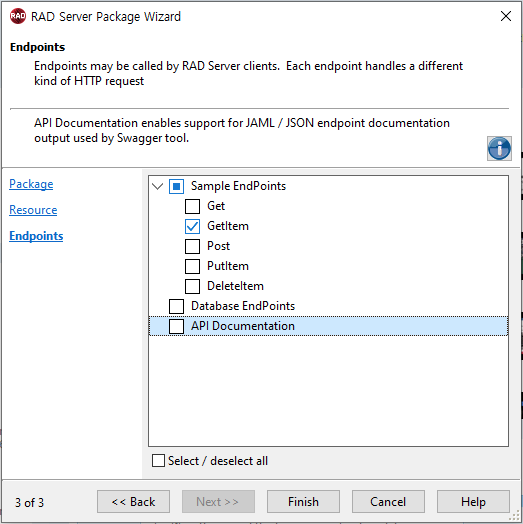The height and width of the screenshot is (524, 523).
Task: Enable the Post endpoint checkbox
Action: point(192,246)
